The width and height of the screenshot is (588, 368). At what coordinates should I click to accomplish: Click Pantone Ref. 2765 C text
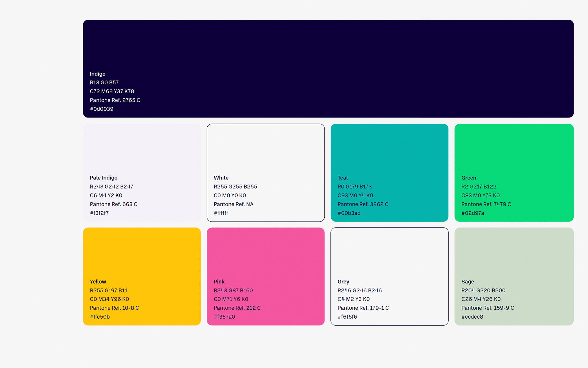(115, 100)
